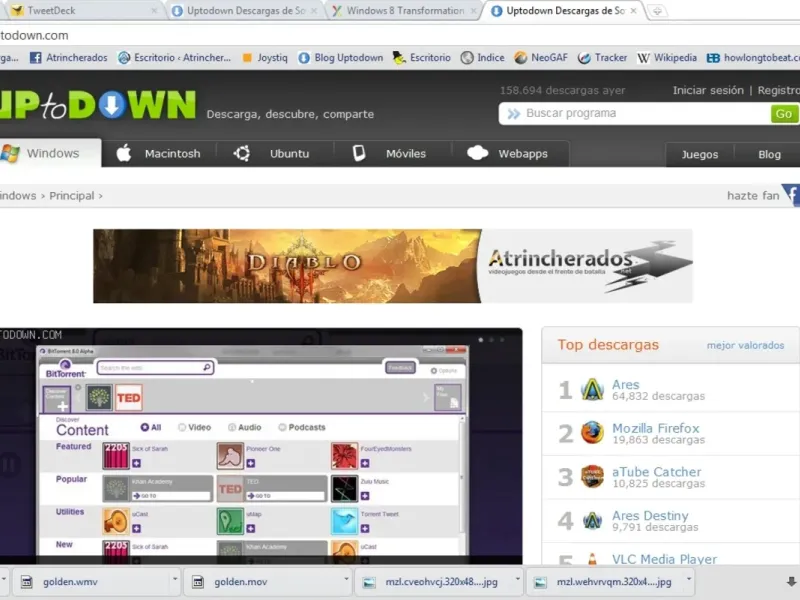Screen dimensions: 800x600
Task: Close the active Uptodown browser tab
Action: pyautogui.click(x=633, y=11)
